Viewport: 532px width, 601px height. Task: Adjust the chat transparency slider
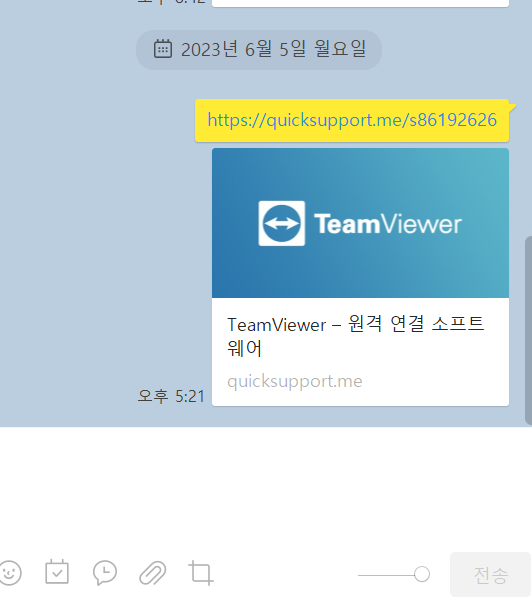coord(394,574)
